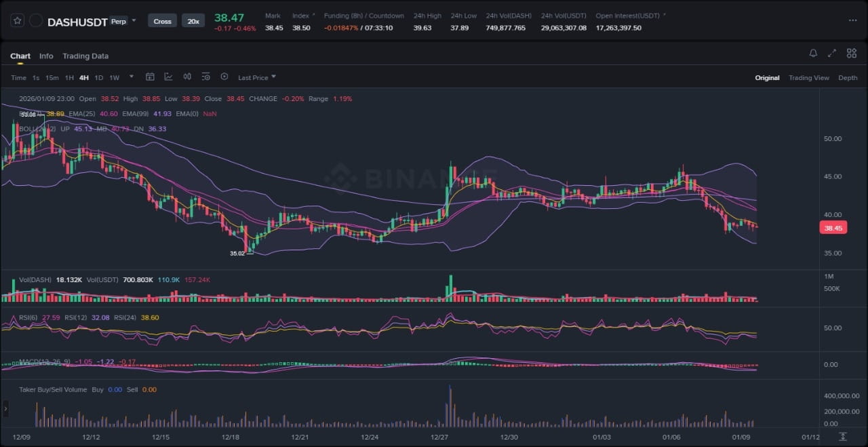Click the alert bell icon
868x447 pixels.
tap(813, 53)
